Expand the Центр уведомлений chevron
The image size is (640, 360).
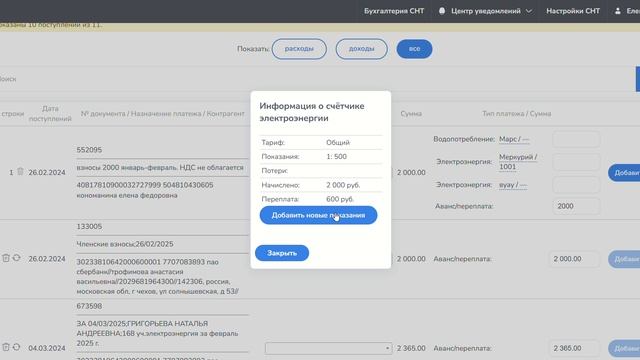(529, 11)
